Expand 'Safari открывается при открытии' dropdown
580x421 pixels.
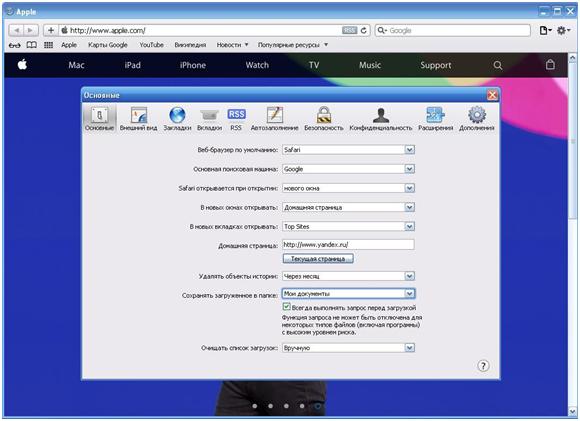pos(348,188)
